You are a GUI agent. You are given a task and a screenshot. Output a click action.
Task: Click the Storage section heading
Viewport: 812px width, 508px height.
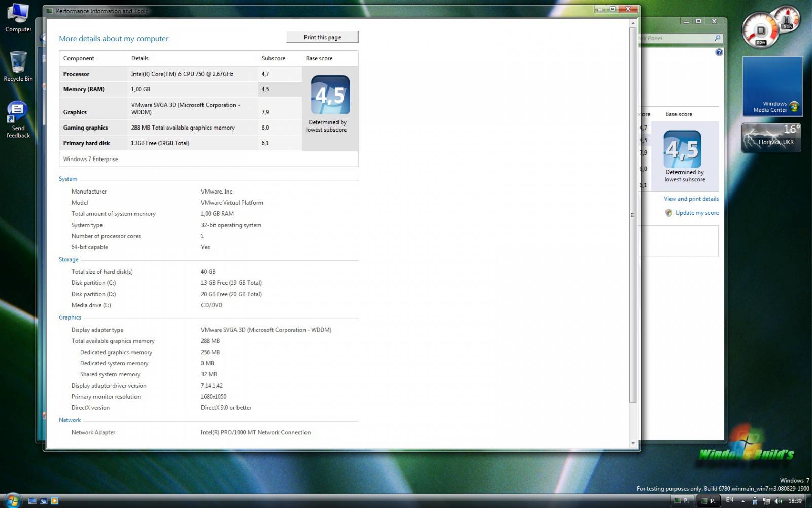[x=69, y=259]
